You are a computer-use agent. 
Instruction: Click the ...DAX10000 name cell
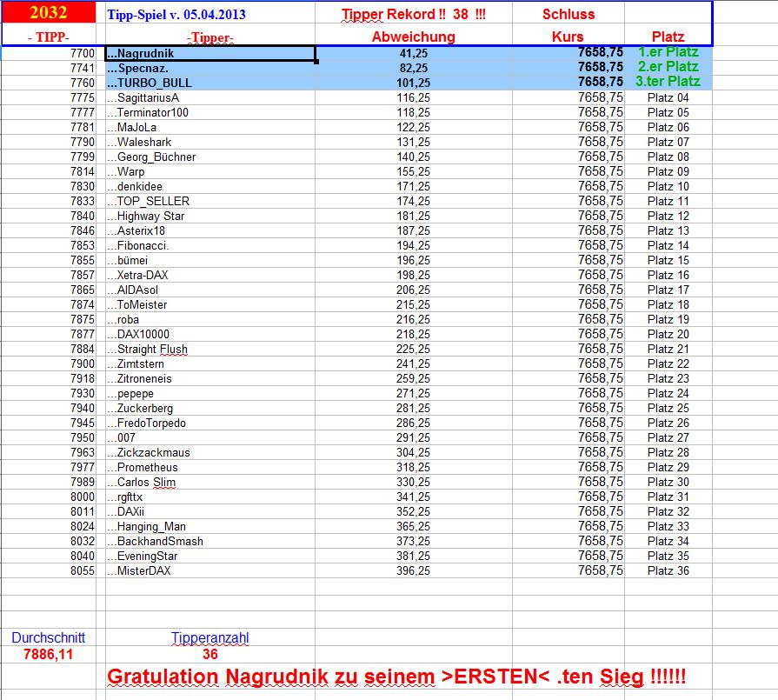[x=210, y=334]
